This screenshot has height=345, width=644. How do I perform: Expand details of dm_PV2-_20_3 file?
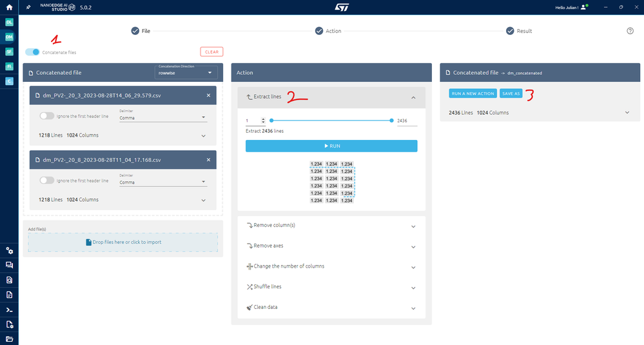pyautogui.click(x=203, y=136)
